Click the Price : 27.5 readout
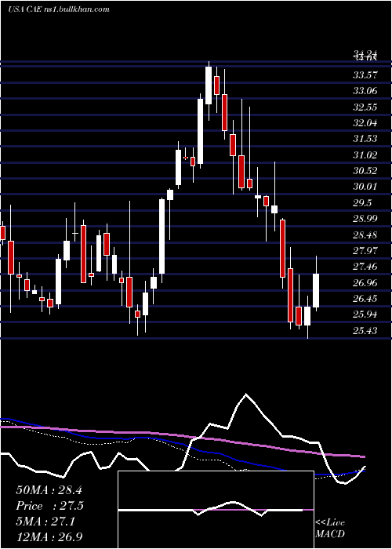Screen dimensions: 392x549 pos(50,506)
